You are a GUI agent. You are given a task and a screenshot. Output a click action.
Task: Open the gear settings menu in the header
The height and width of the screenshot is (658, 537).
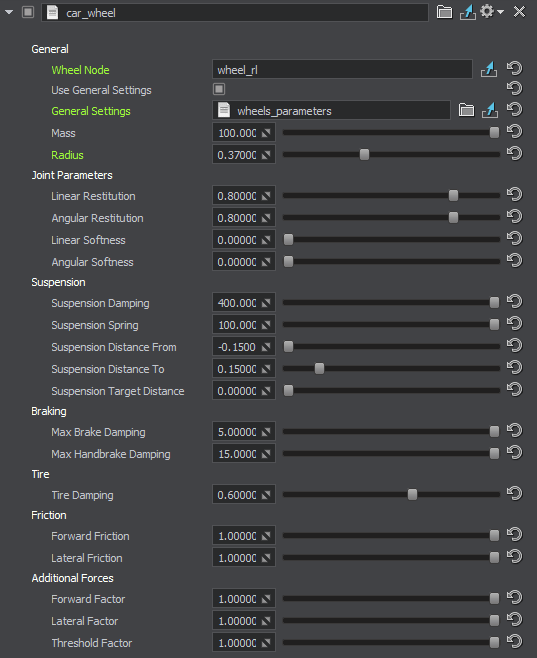tap(491, 11)
